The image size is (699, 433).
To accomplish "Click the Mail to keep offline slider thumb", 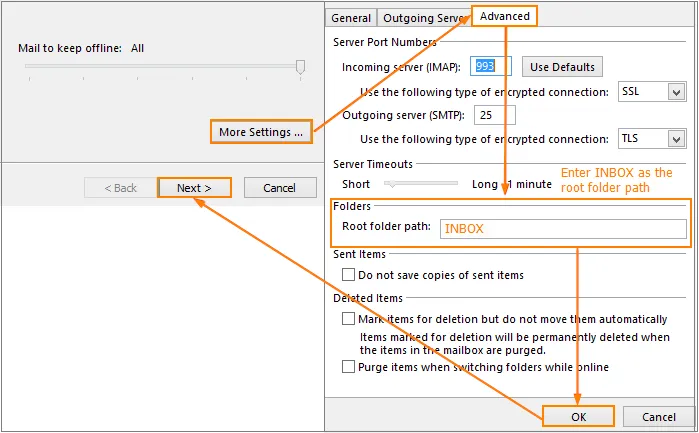I will click(300, 67).
